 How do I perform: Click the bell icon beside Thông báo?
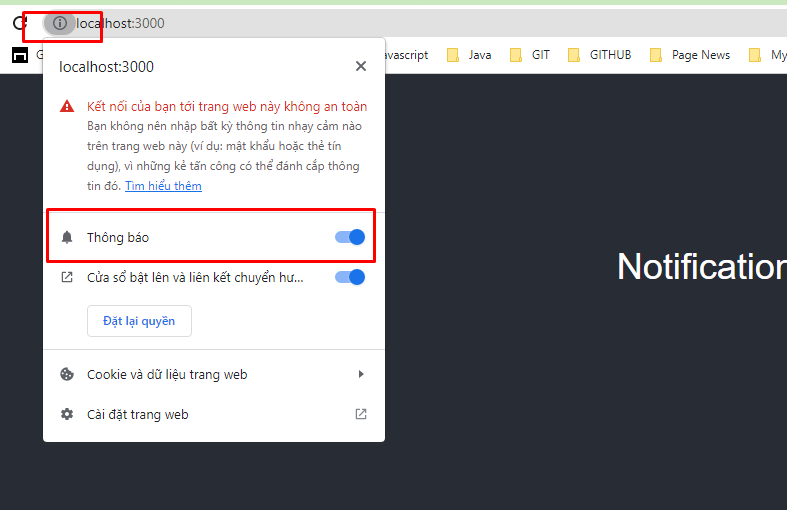point(67,237)
